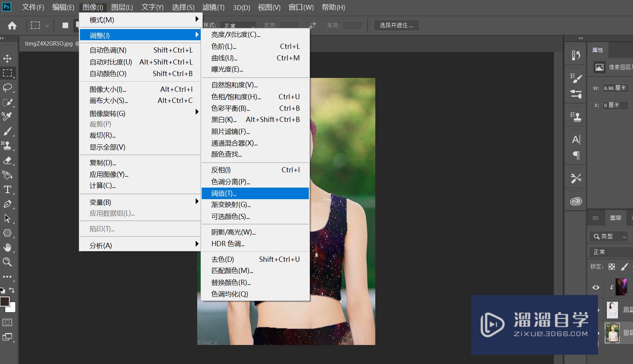
Task: Open the layer blend mode 正常 dropdown
Action: (611, 252)
